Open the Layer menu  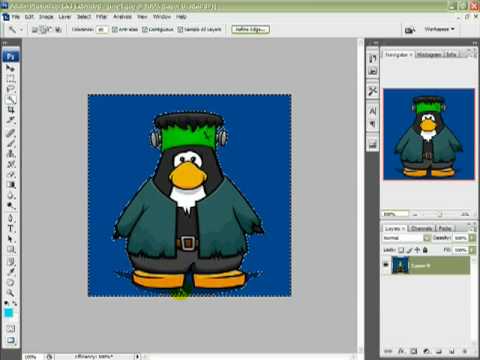pos(65,17)
